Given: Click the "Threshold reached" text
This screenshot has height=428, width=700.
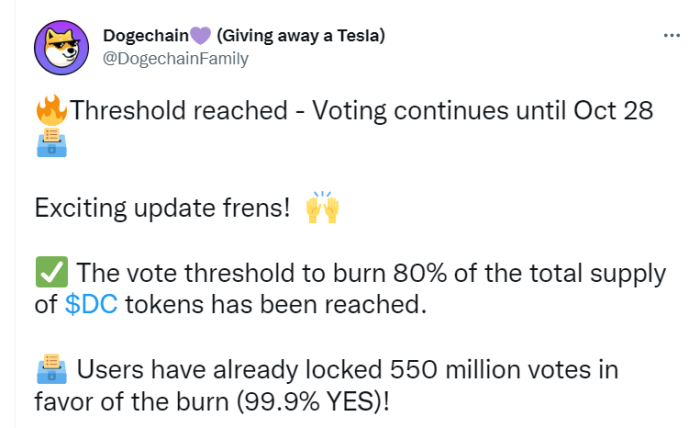Looking at the screenshot, I should [179, 110].
